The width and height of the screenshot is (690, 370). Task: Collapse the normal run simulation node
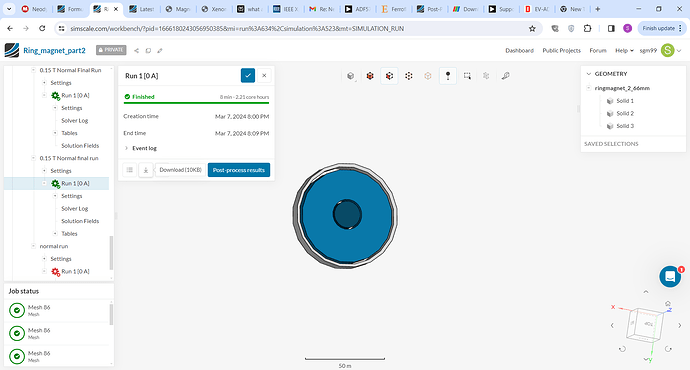pyautogui.click(x=33, y=246)
